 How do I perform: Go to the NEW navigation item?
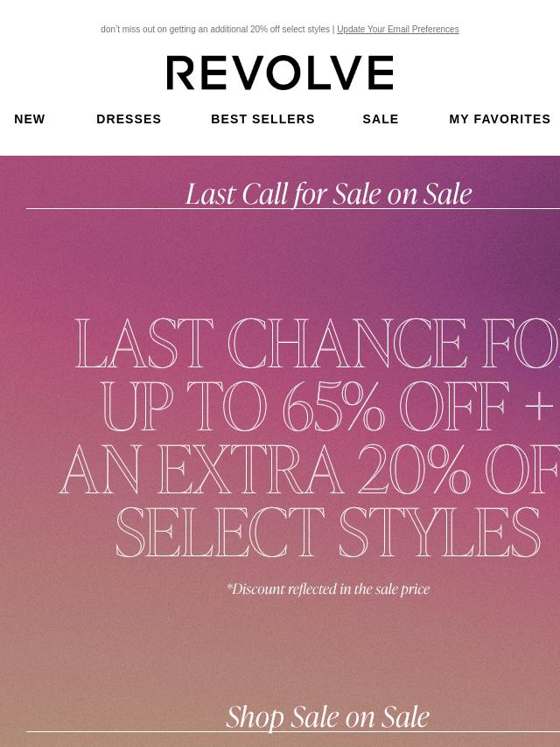click(x=30, y=119)
